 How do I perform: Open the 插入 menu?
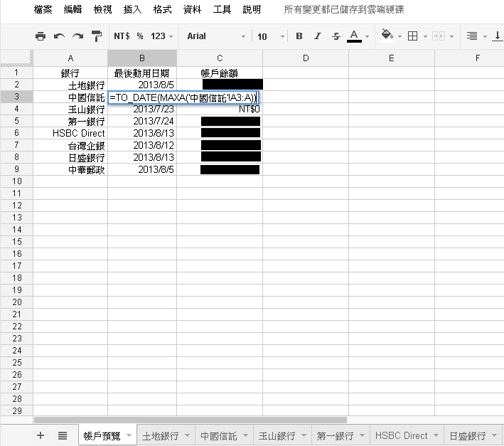coord(132,10)
